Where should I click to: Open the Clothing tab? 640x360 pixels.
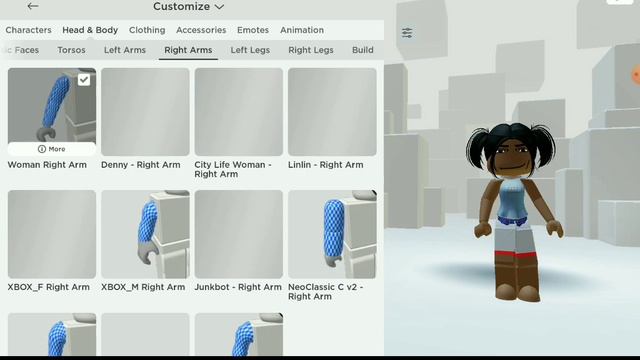147,30
